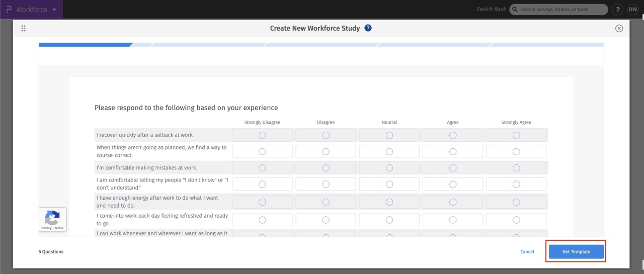644x274 pixels.
Task: Click the statement about course-correcting when things go unplanned
Action: pos(162,151)
